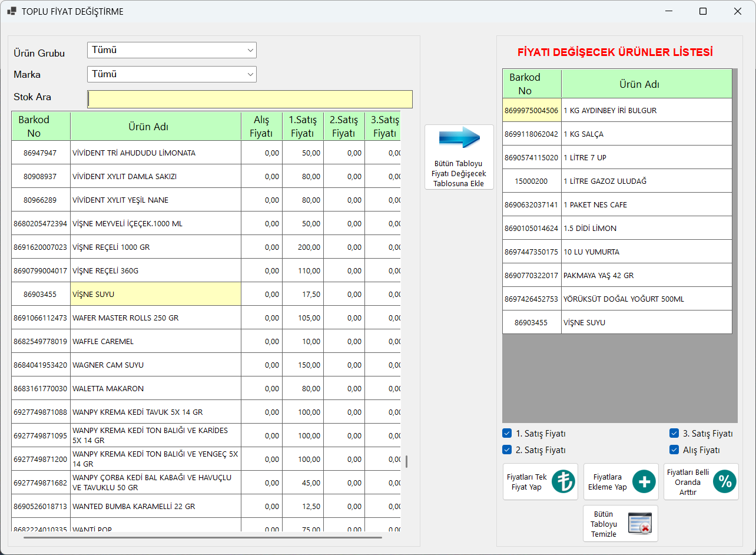This screenshot has height=555, width=756.
Task: Click the Barkod No header in left table
Action: tap(41, 126)
